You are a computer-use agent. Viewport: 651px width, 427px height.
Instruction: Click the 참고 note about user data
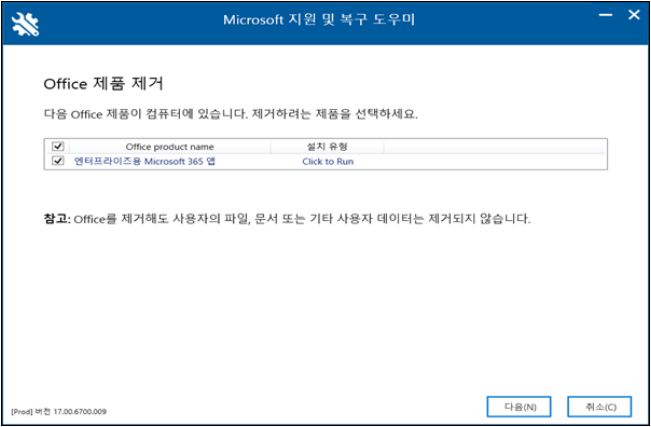pos(287,219)
